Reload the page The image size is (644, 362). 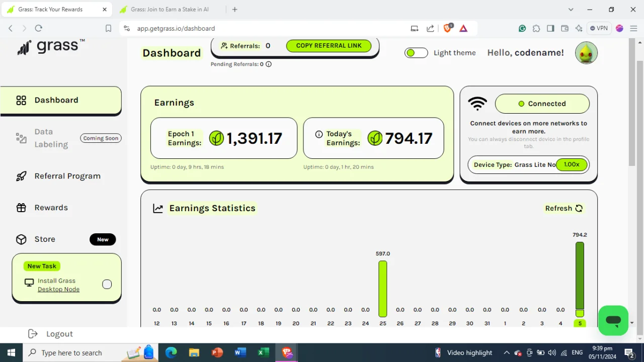pyautogui.click(x=39, y=29)
